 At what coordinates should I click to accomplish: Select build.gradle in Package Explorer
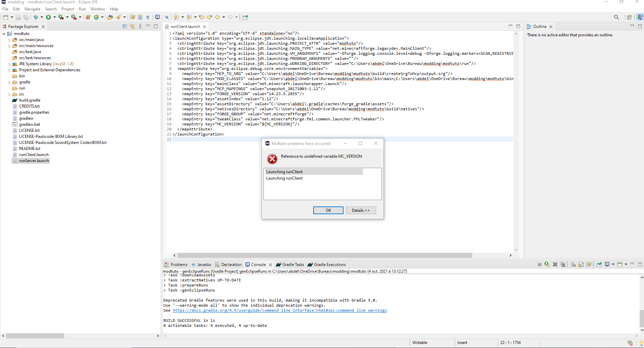(30, 100)
